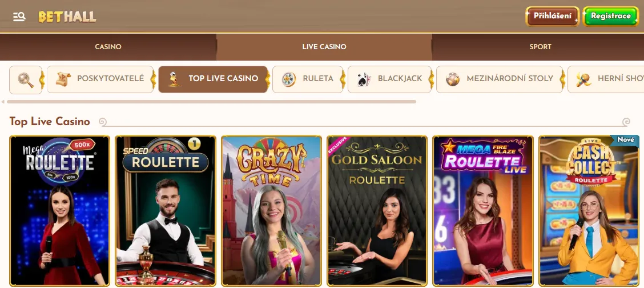Switch to the Live Casino tab
This screenshot has width=644, height=288.
[x=324, y=47]
